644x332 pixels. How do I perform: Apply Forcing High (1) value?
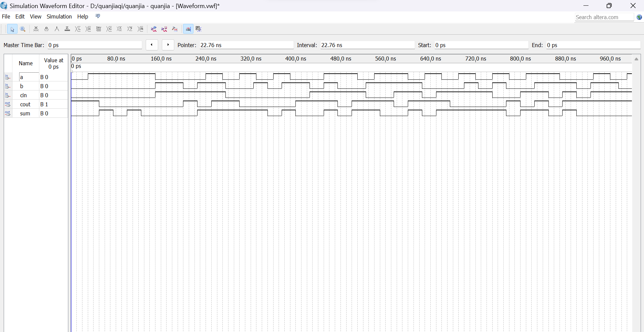coord(57,29)
